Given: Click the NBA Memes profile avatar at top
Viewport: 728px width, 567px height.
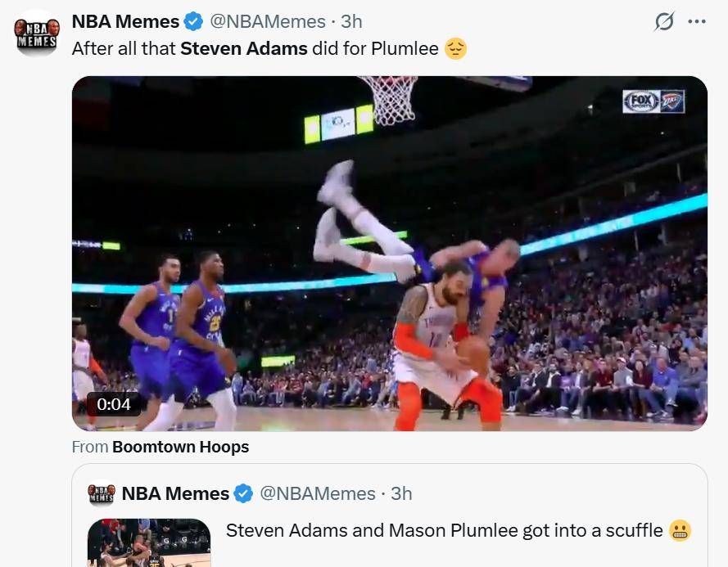Looking at the screenshot, I should [x=37, y=34].
